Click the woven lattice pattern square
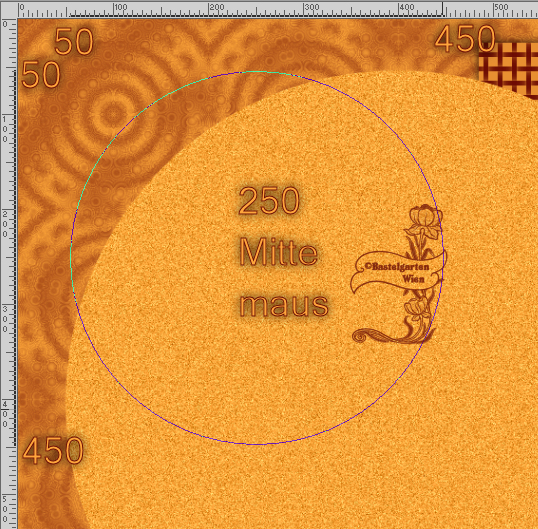Image resolution: width=538 pixels, height=529 pixels. (x=508, y=69)
